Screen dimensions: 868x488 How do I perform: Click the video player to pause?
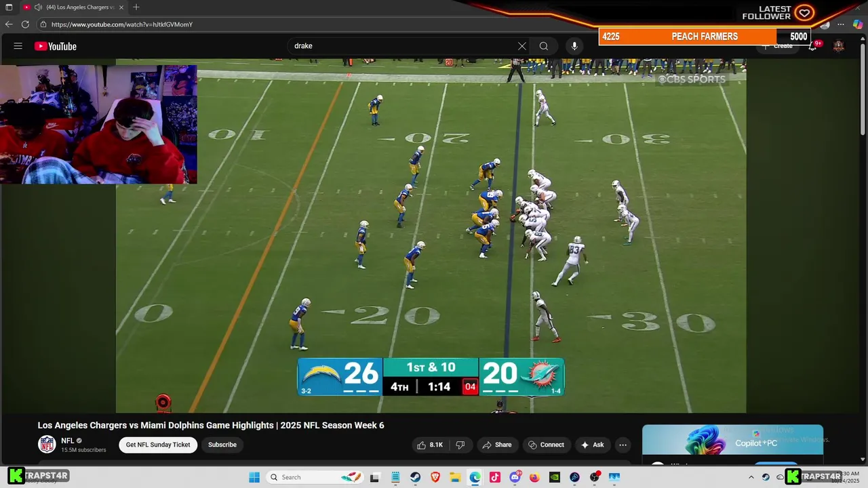pyautogui.click(x=431, y=236)
